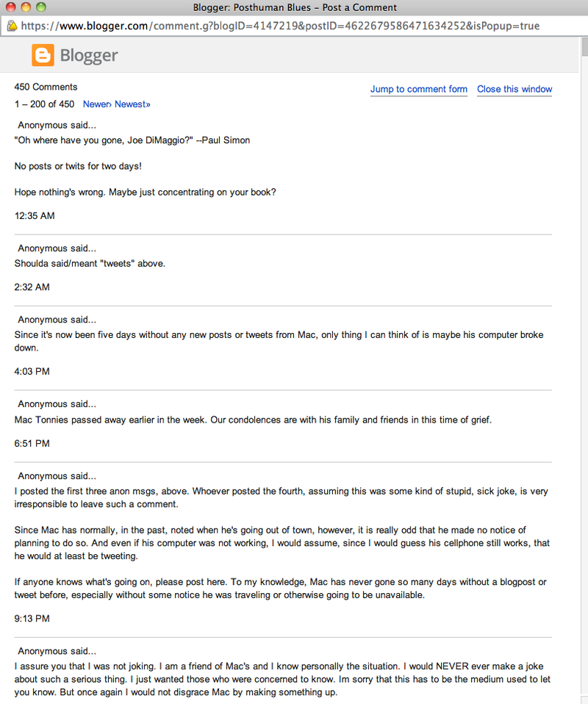Close the window with the red button
588x704 pixels.
point(10,7)
